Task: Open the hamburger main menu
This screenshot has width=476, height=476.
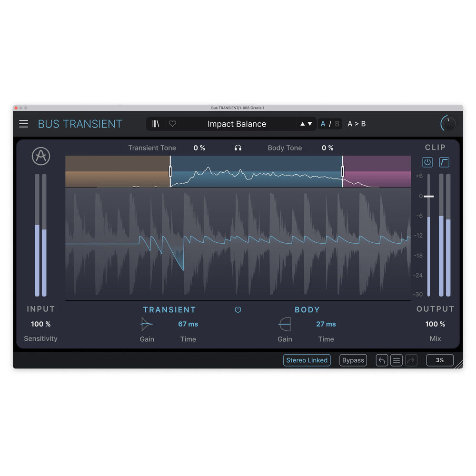Action: coord(23,124)
